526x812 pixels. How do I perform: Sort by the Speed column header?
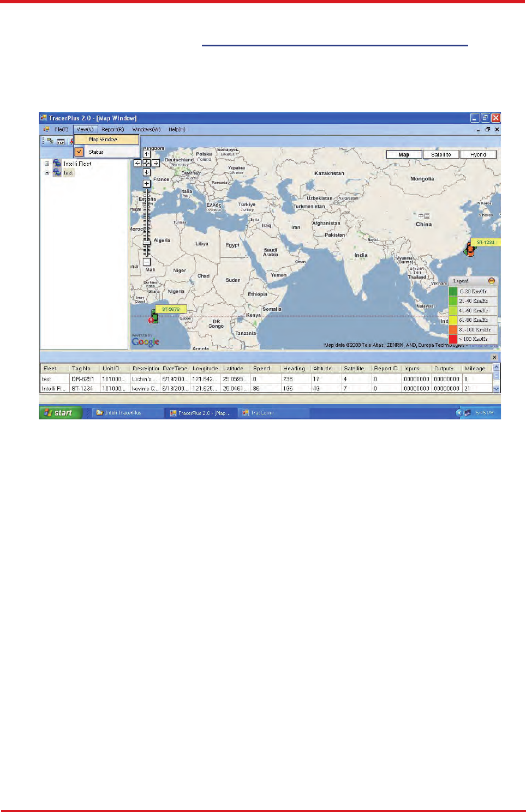pyautogui.click(x=266, y=369)
